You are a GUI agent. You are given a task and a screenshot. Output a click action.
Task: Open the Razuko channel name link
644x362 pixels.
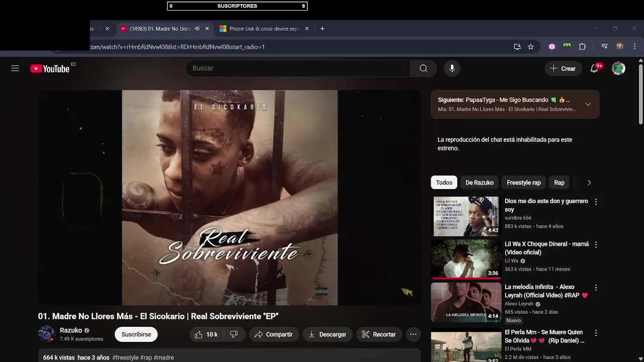pyautogui.click(x=71, y=330)
